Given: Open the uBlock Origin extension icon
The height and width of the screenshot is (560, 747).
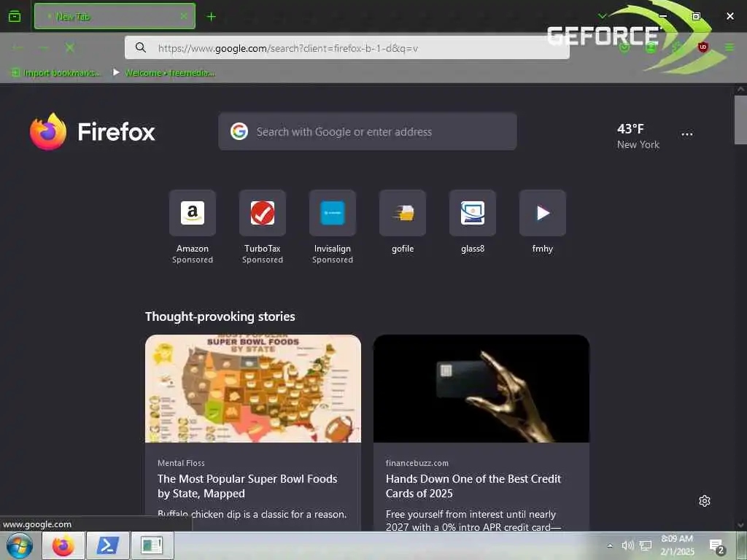Looking at the screenshot, I should click(703, 47).
